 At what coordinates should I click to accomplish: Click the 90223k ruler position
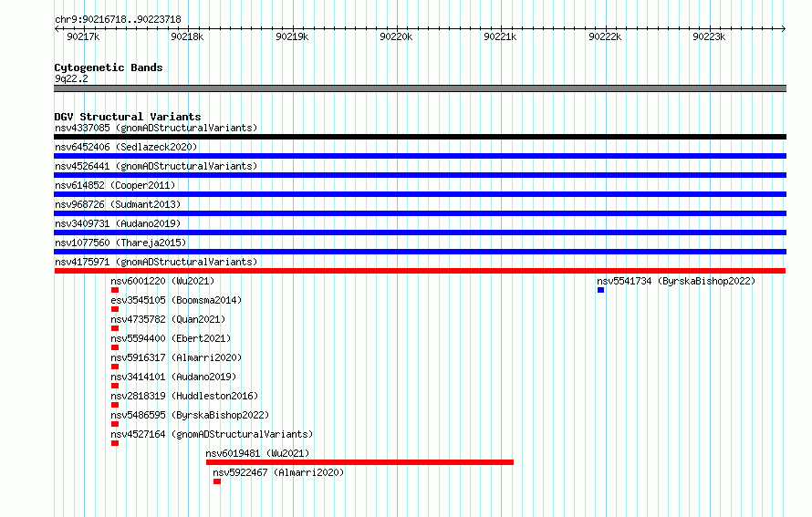tap(709, 36)
